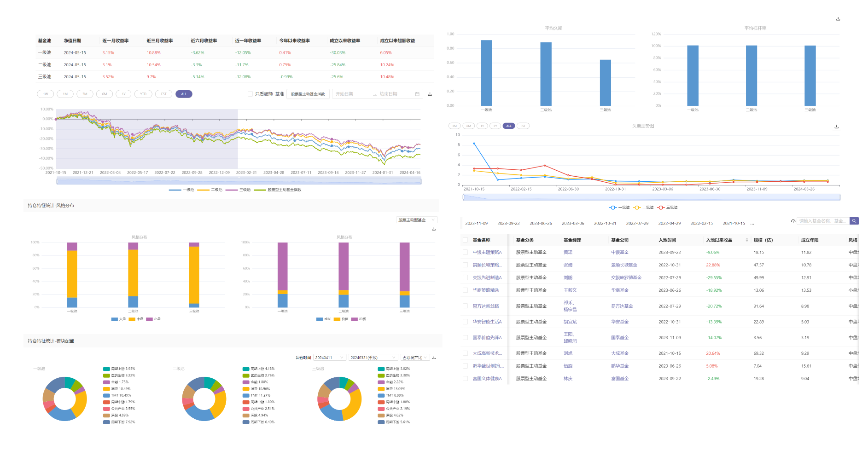Click the 1M time range button
The height and width of the screenshot is (462, 868).
[65, 94]
